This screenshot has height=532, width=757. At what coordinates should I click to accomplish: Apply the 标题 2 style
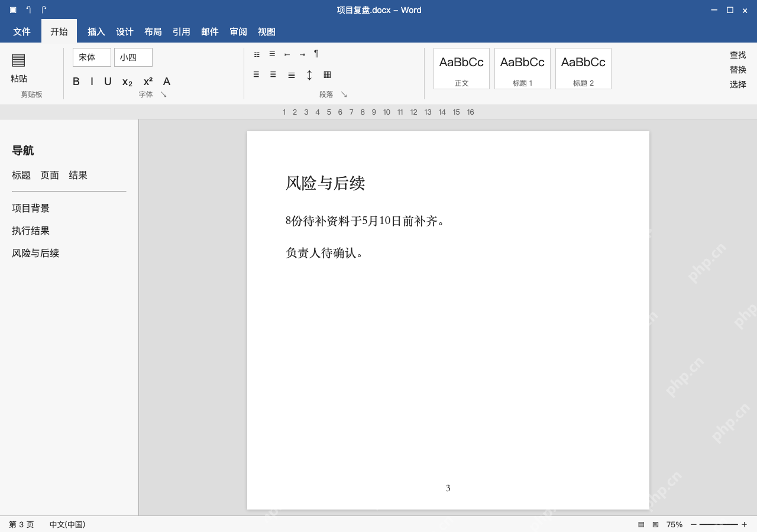[583, 69]
